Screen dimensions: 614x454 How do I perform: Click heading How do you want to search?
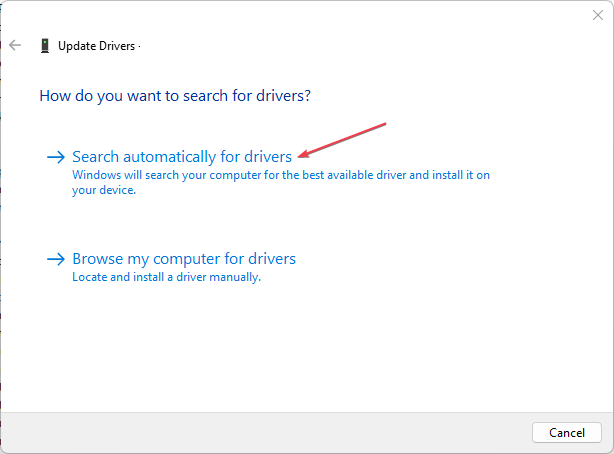(x=175, y=96)
